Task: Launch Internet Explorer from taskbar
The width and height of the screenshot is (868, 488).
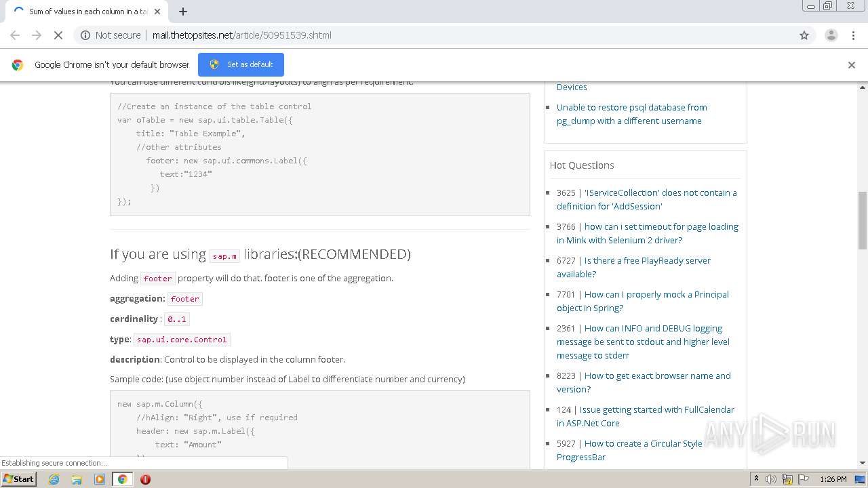Action: [x=54, y=479]
